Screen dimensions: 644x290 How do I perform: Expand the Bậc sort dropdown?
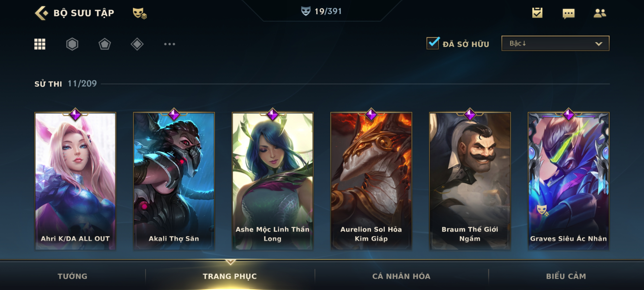pyautogui.click(x=555, y=43)
